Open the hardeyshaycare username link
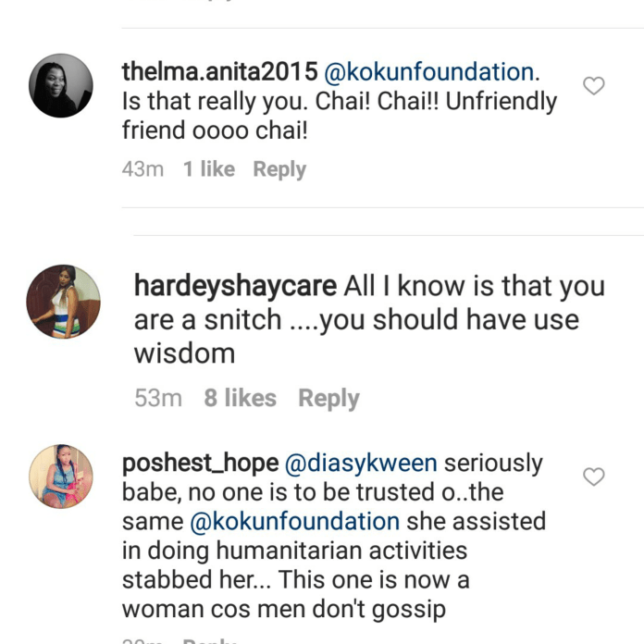 point(235,286)
